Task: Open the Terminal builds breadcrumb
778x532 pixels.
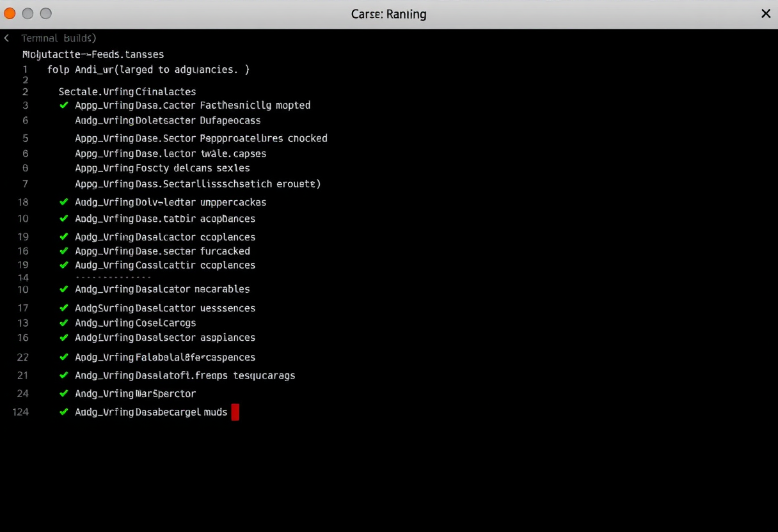Action: click(58, 38)
